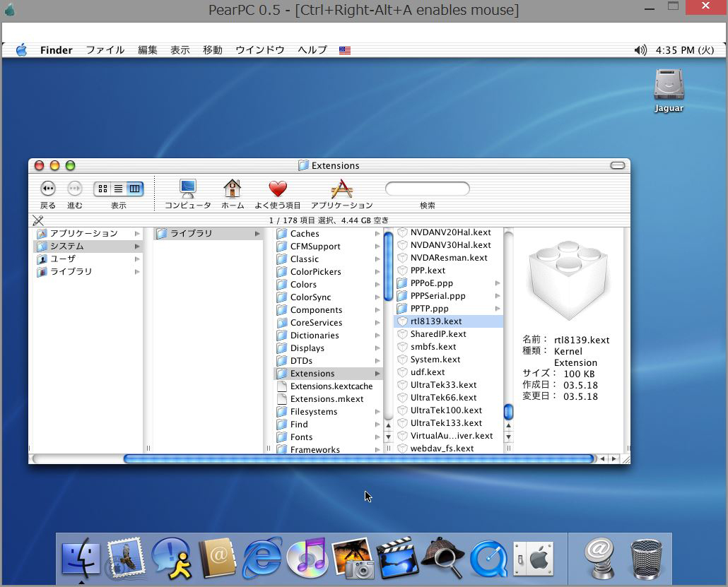
Task: Open iChat in the Dock
Action: pos(172,558)
